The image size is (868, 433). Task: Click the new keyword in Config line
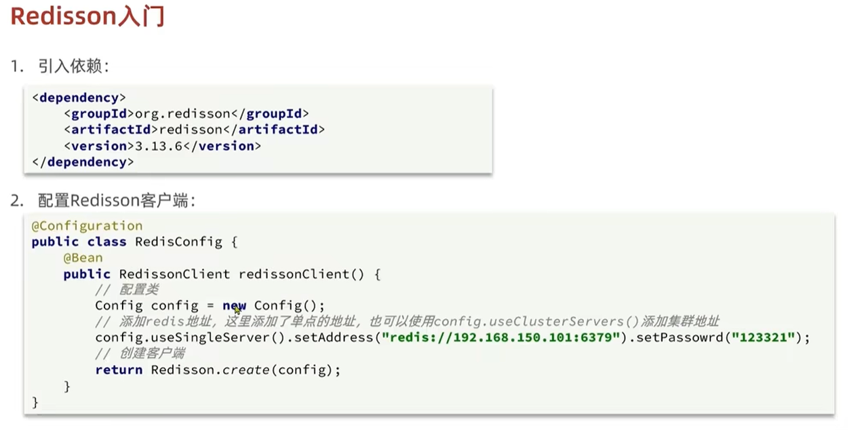click(x=234, y=305)
